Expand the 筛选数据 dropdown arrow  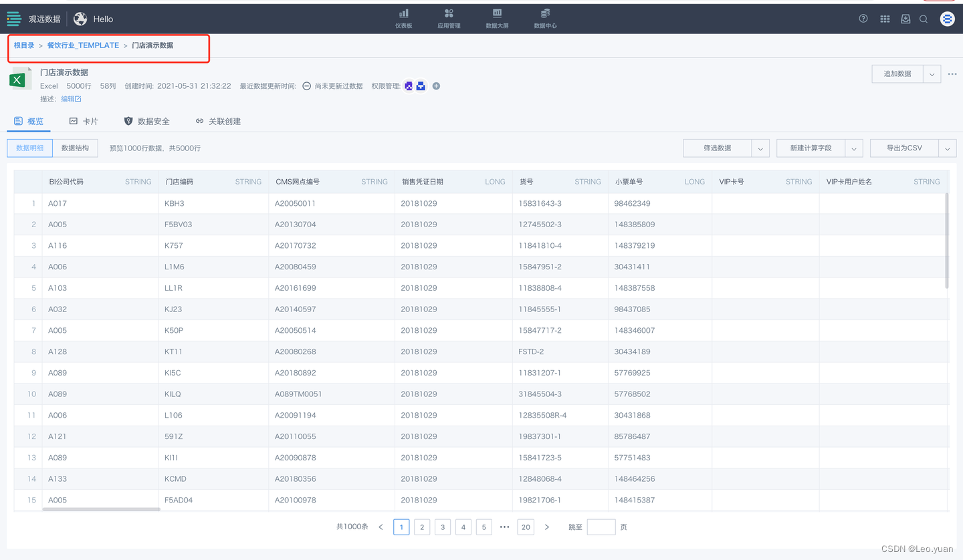coord(760,148)
